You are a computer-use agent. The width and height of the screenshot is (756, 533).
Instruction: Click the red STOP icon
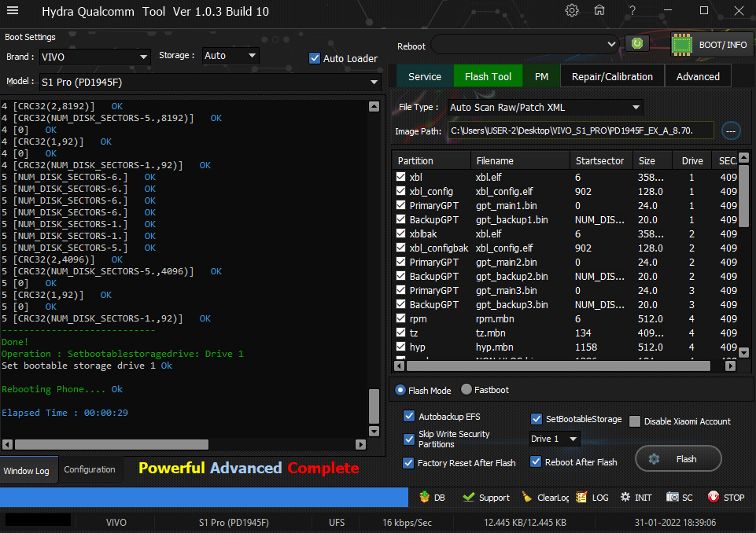714,497
